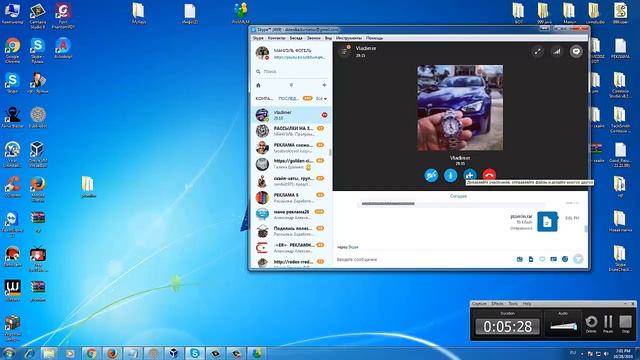The image size is (640, 360).
Task: Open the -=ER=- РЕКЛАМН... conversation
Action: [291, 247]
